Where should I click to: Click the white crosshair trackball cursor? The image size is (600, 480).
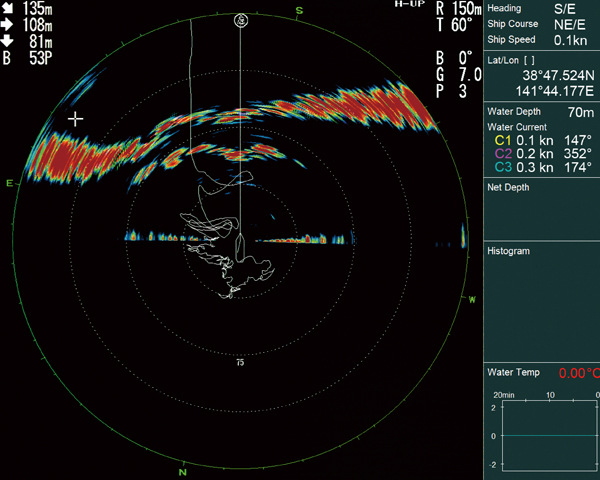point(76,118)
